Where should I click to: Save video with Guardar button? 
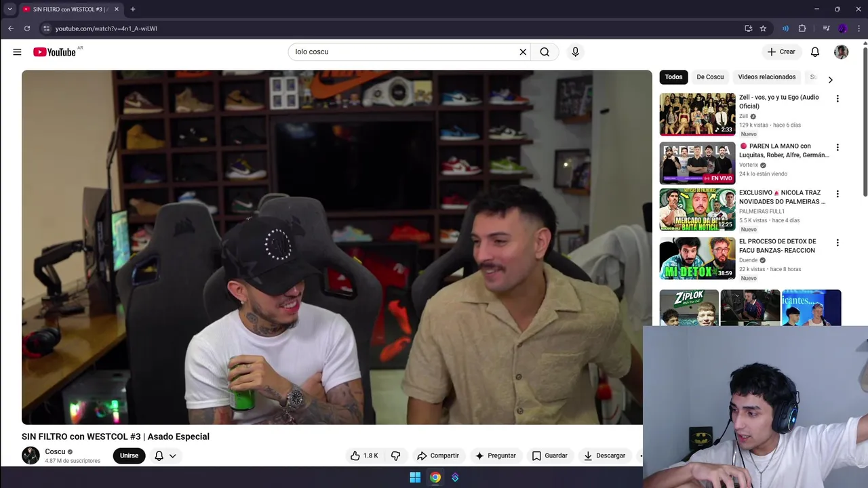tap(549, 455)
